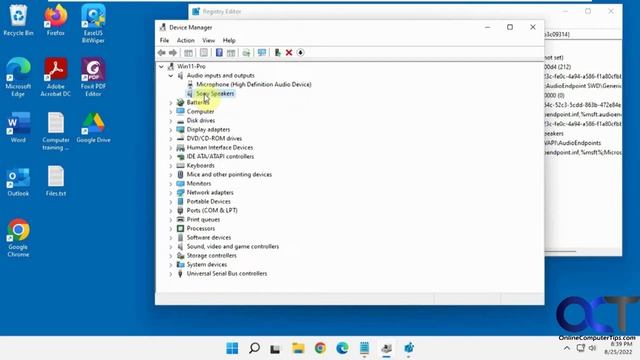Click Registry Editor horizontal scrollbar

pos(561,252)
